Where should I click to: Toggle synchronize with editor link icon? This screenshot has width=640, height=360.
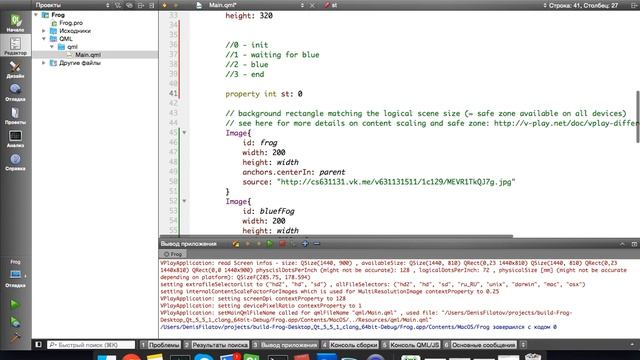tap(129, 5)
